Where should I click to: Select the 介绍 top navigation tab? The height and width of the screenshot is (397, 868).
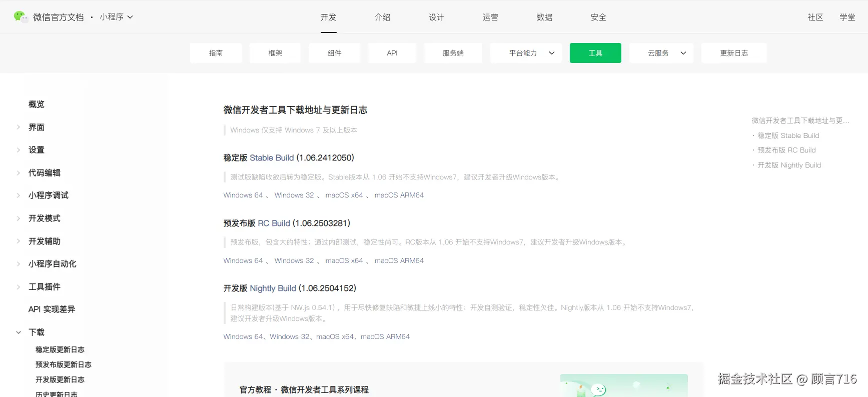[382, 17]
